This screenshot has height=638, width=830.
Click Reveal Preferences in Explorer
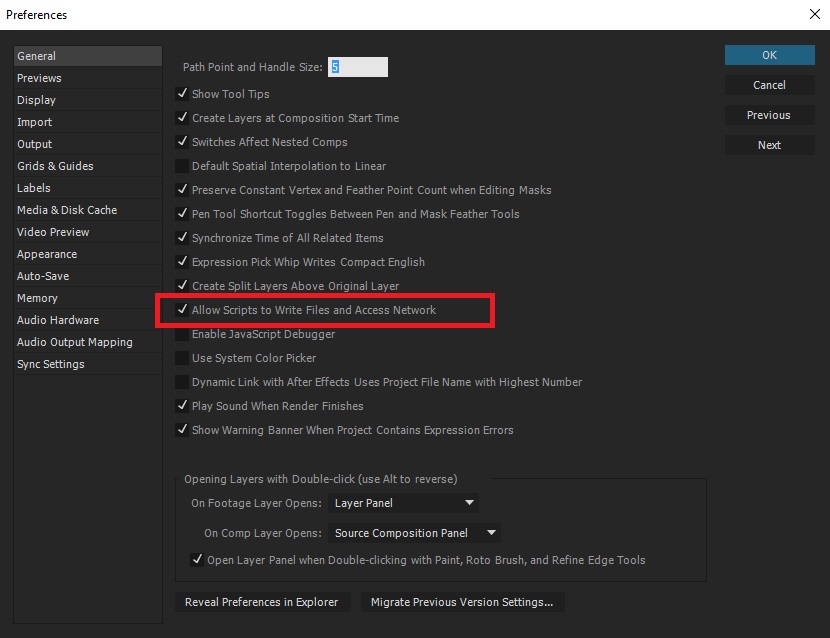coord(263,602)
